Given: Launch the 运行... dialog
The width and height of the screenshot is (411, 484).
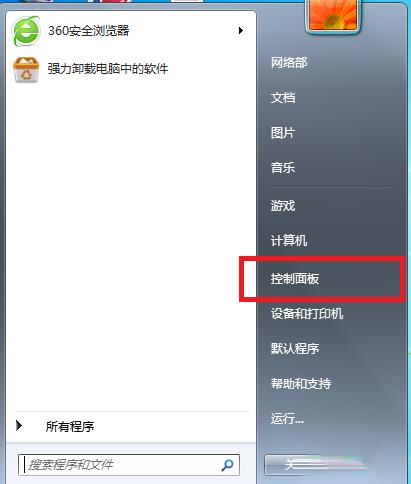Looking at the screenshot, I should [287, 418].
